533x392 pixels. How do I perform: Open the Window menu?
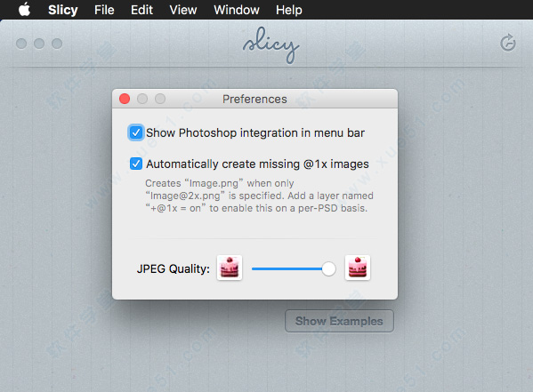(x=237, y=10)
